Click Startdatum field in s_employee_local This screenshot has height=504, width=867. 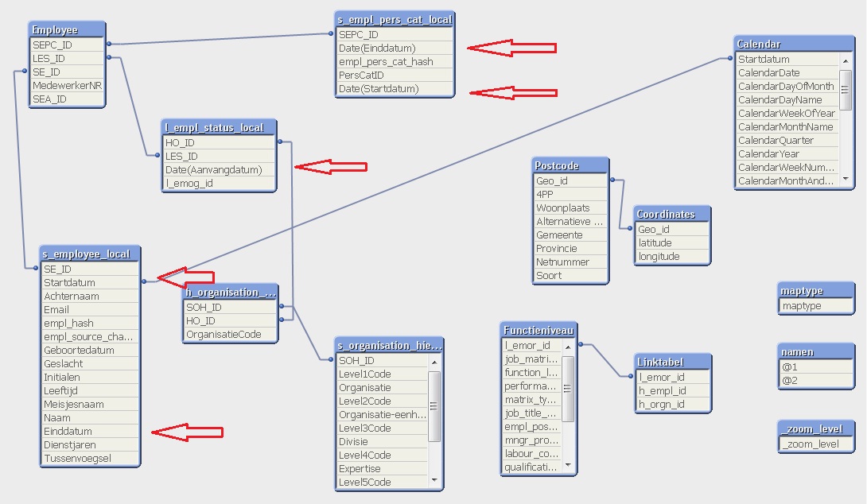tap(90, 282)
